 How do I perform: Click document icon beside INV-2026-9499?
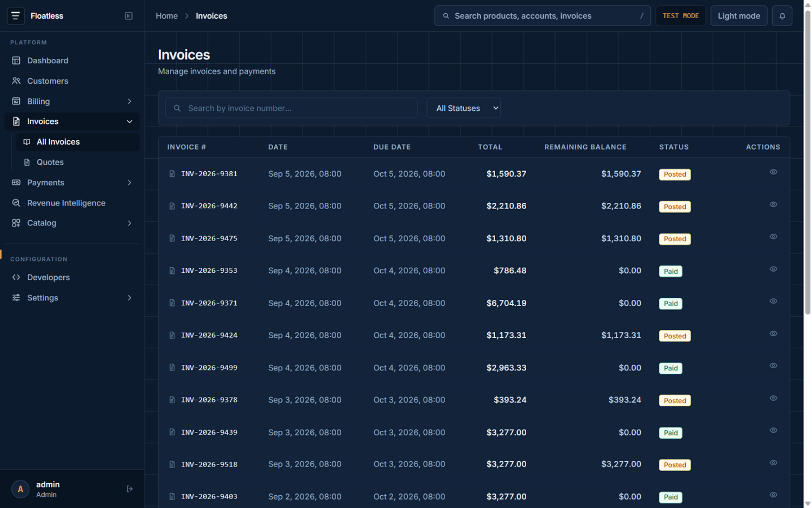(x=172, y=367)
